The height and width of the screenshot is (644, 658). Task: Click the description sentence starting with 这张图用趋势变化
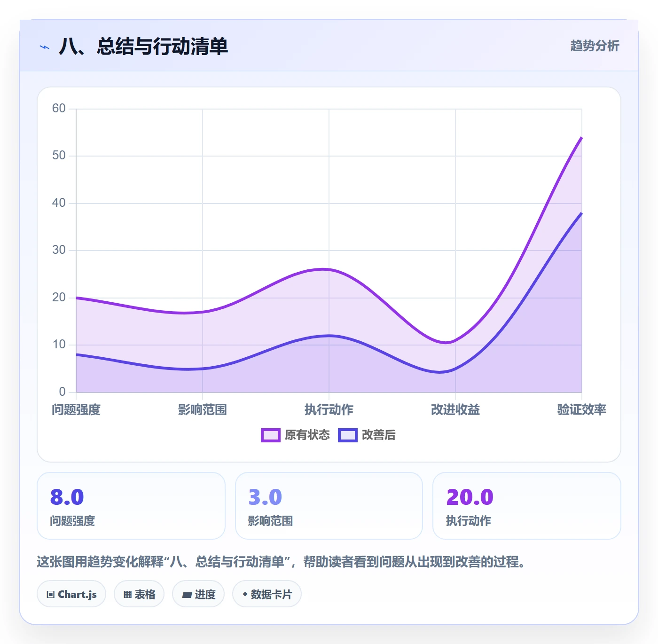click(281, 562)
